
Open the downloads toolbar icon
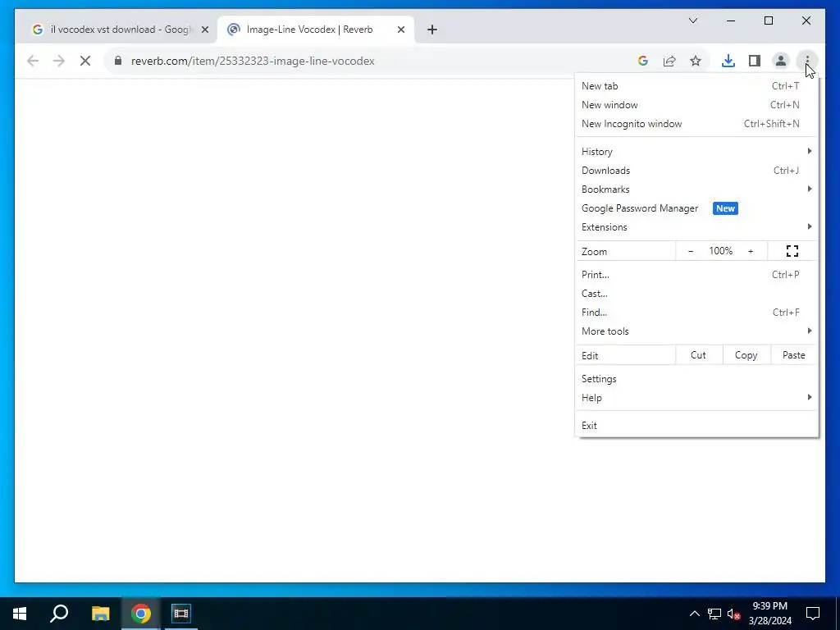pos(728,61)
